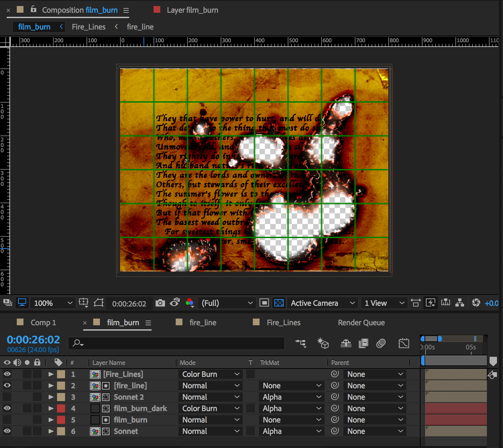Toggle Preserve Transparency for film_burn_dark
This screenshot has height=448, width=503.
pyautogui.click(x=250, y=408)
